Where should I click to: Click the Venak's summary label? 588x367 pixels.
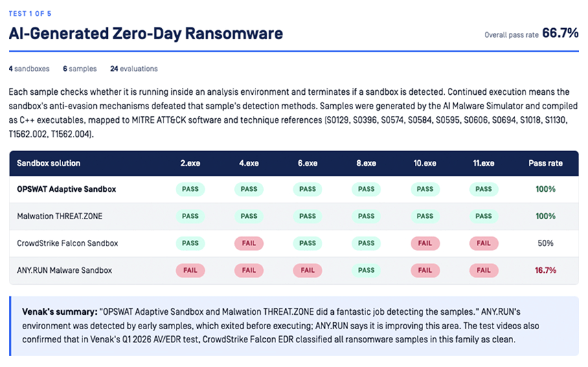[x=60, y=312]
